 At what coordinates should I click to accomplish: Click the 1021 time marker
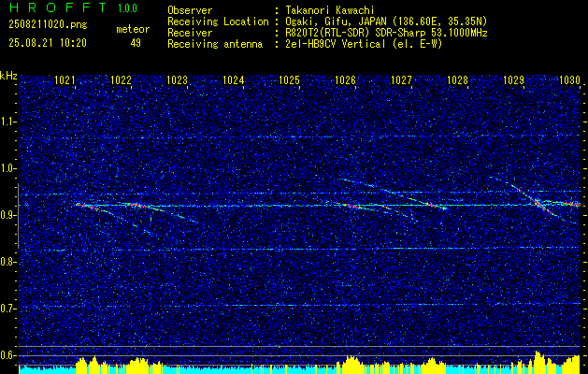click(x=65, y=79)
